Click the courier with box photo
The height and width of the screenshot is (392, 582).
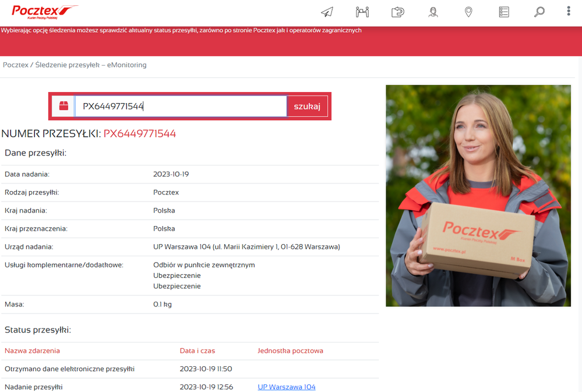[x=478, y=196]
